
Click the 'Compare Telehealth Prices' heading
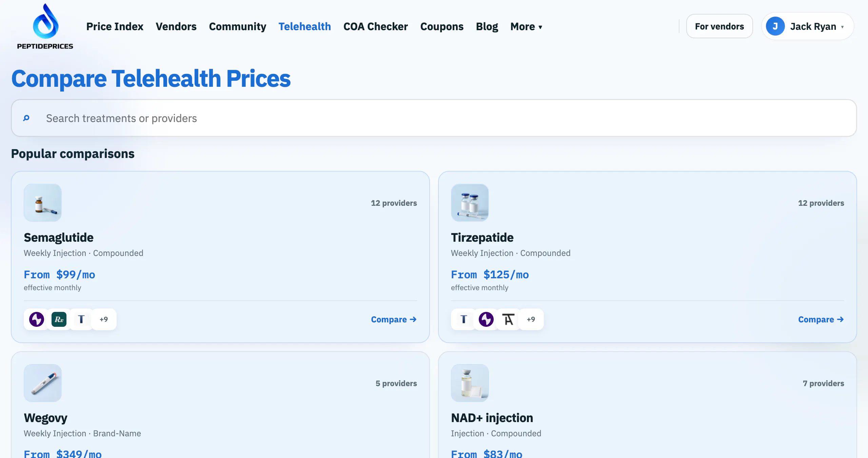(x=151, y=78)
